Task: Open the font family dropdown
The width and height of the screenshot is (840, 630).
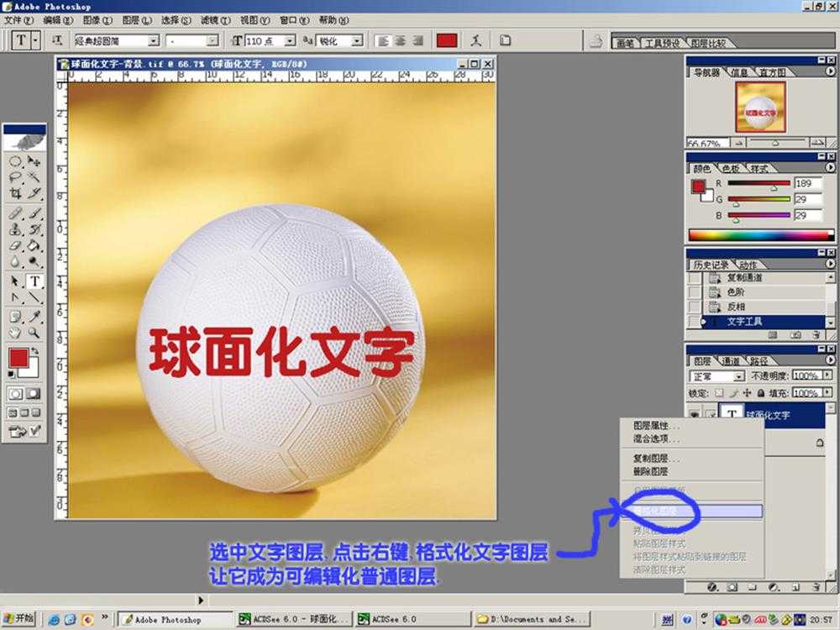Action: [152, 39]
